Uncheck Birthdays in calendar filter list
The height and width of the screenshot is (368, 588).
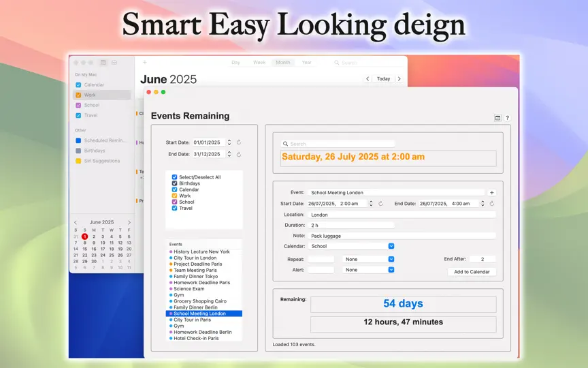174,183
